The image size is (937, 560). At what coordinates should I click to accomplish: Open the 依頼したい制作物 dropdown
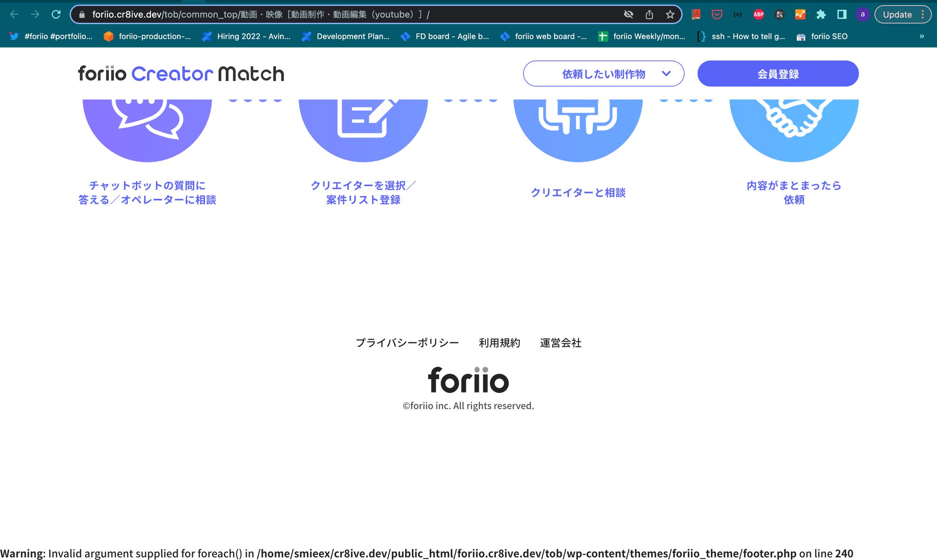[603, 73]
